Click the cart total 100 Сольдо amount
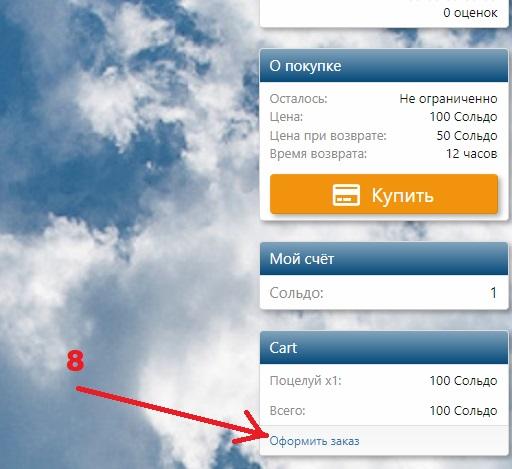Viewport: 512px width, 469px height. coord(463,410)
